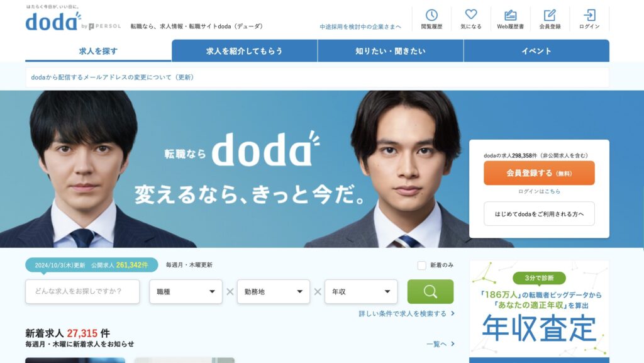Click はじめてdodaをご利用される方へ button
644x363 pixels.
tap(539, 213)
